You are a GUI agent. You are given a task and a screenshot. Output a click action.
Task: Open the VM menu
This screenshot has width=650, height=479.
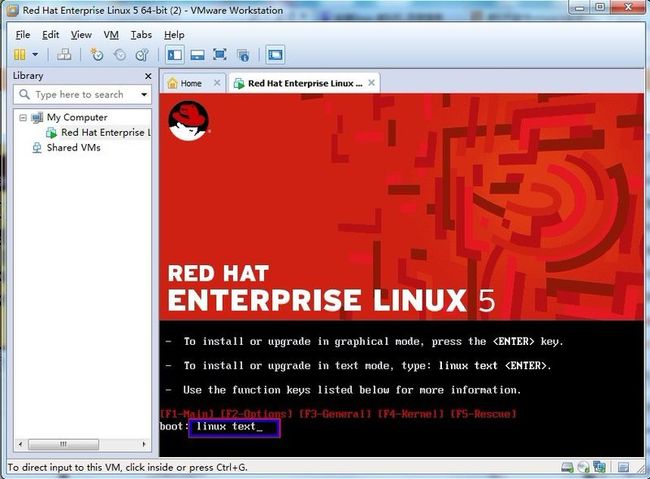coord(111,35)
